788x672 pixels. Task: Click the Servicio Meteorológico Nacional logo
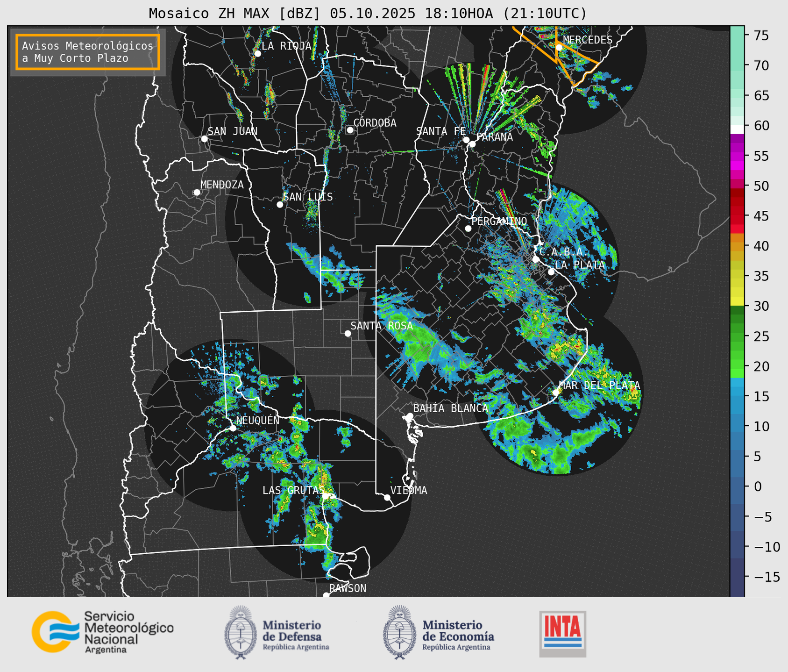(x=102, y=632)
